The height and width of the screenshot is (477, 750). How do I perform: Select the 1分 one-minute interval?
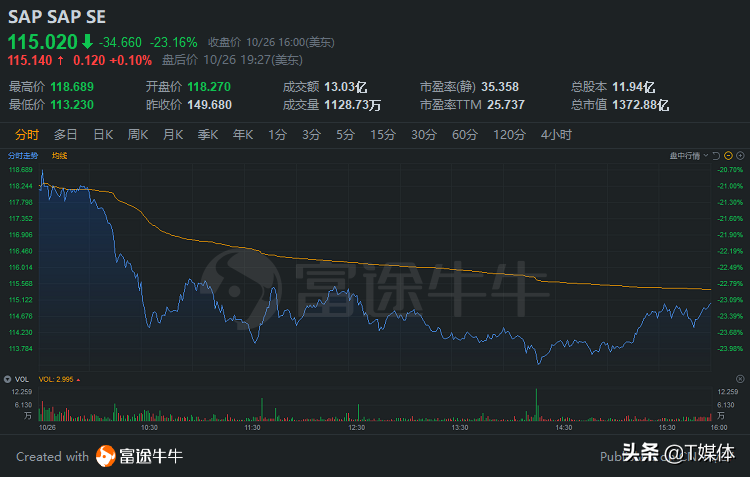pos(277,135)
